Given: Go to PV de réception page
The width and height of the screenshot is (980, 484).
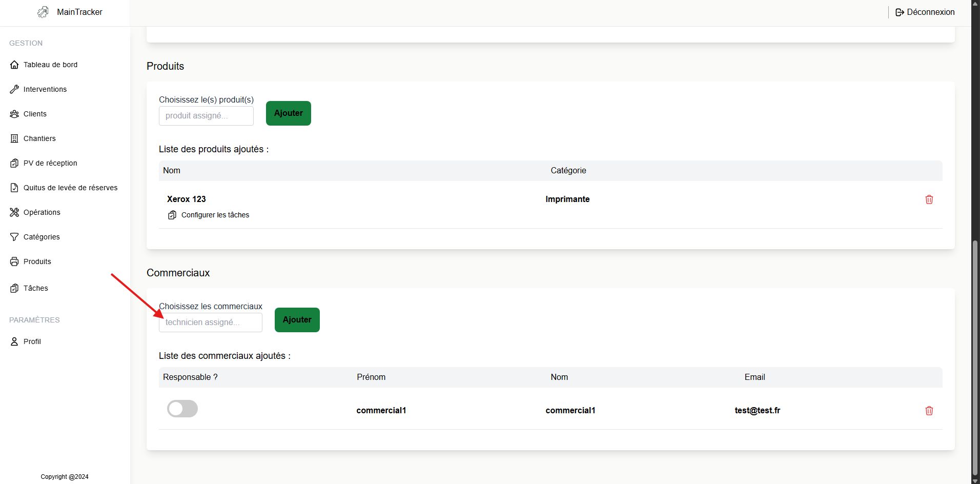Looking at the screenshot, I should [50, 163].
